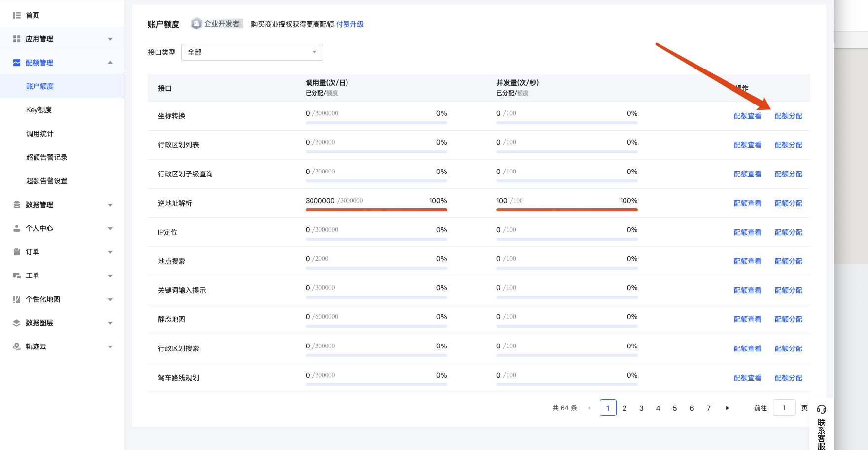The image size is (868, 450).
Task: Click the 订单 clipboard icon
Action: click(x=17, y=252)
